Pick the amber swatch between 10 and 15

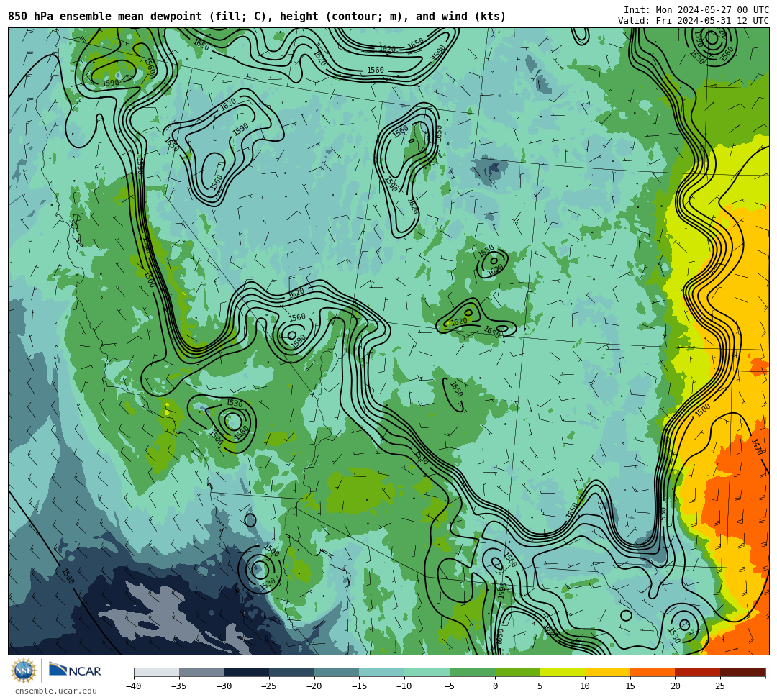(607, 672)
